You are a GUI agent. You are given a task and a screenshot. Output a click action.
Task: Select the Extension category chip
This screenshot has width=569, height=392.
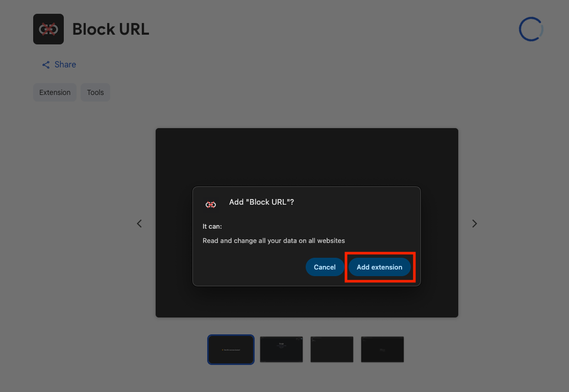click(x=55, y=92)
